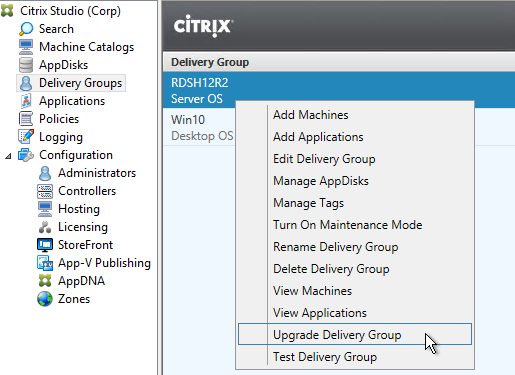
Task: Select the Delivery Groups node
Action: pyautogui.click(x=80, y=83)
